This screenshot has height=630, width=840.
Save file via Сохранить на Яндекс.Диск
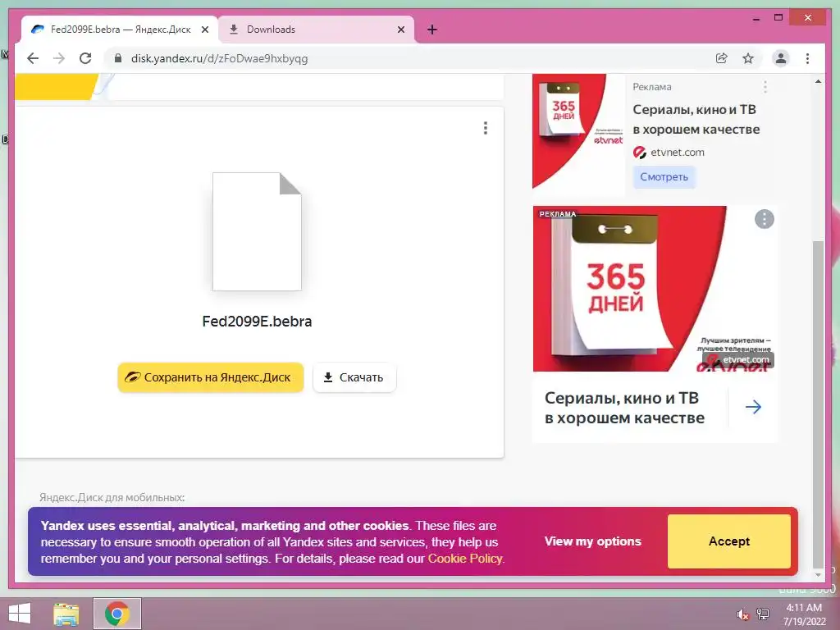click(211, 377)
